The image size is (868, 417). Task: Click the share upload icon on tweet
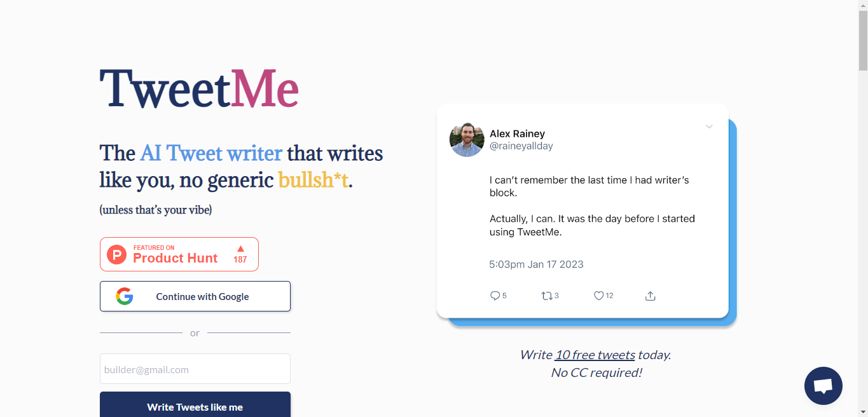[x=650, y=296]
